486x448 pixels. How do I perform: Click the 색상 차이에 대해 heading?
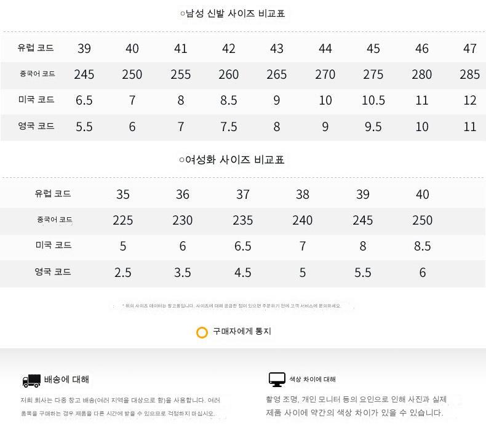[x=313, y=379]
